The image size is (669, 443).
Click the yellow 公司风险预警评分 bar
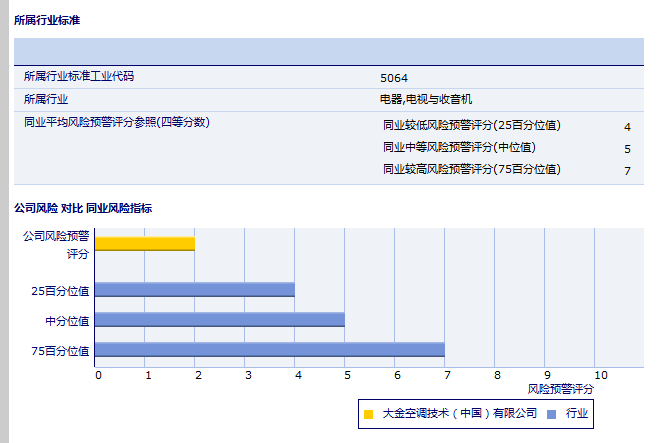click(145, 244)
